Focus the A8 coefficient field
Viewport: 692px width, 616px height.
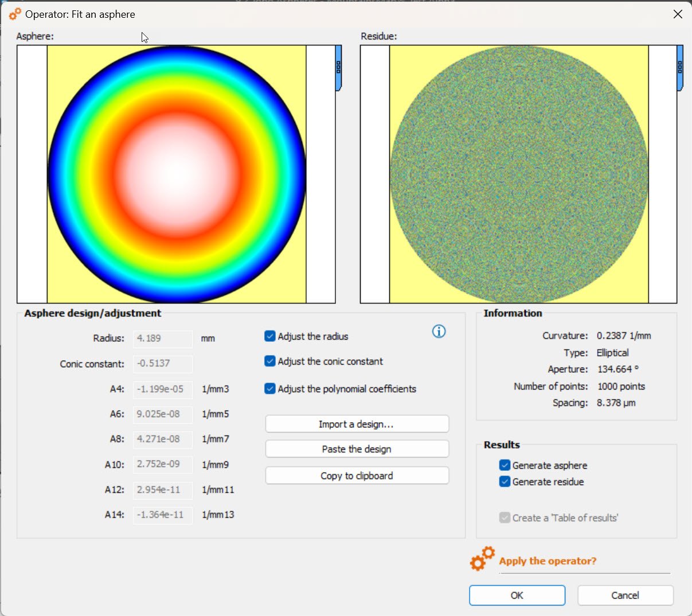(163, 439)
